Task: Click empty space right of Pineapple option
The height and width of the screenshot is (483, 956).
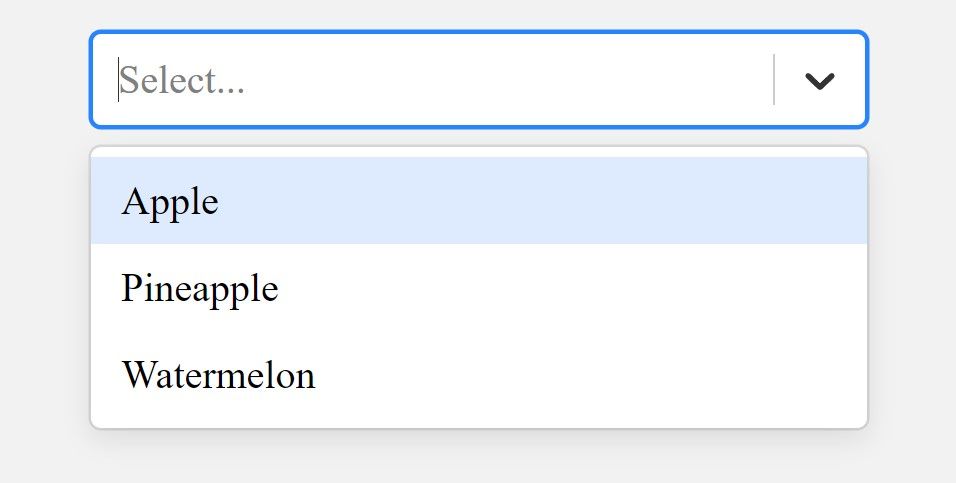Action: pos(600,288)
